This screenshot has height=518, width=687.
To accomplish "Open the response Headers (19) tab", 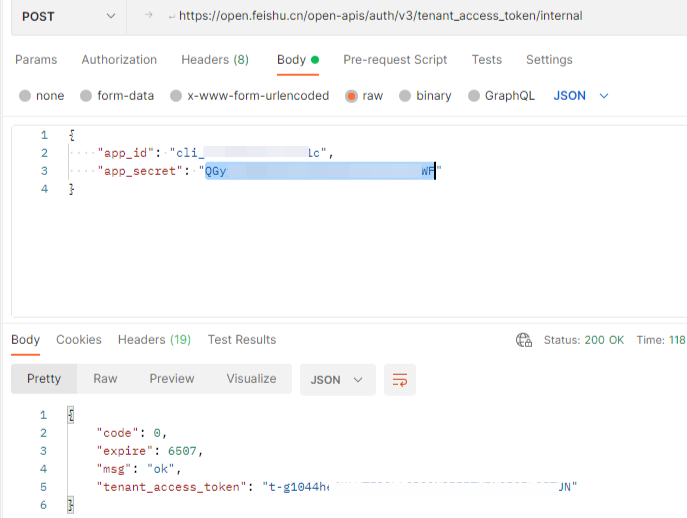I will coord(155,340).
